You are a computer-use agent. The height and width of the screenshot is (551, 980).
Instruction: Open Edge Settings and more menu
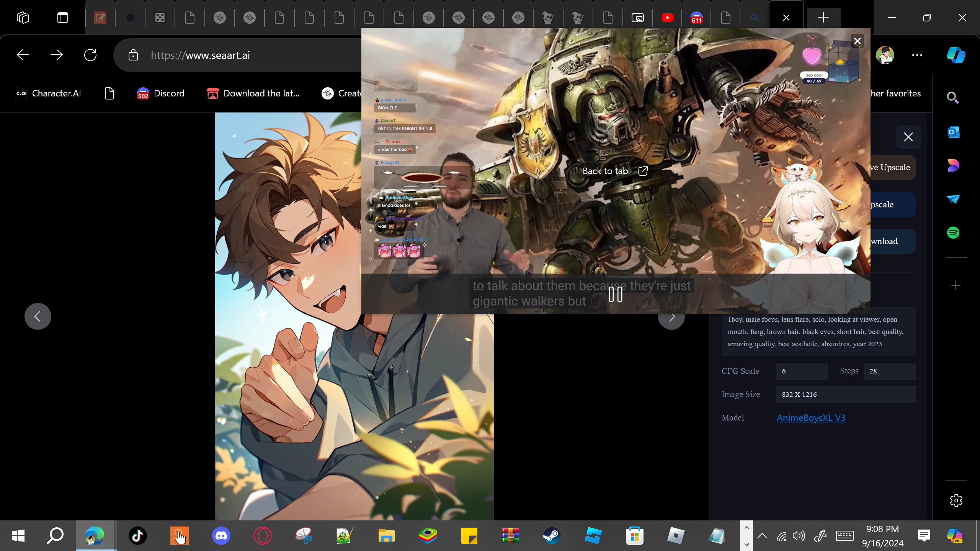[917, 55]
